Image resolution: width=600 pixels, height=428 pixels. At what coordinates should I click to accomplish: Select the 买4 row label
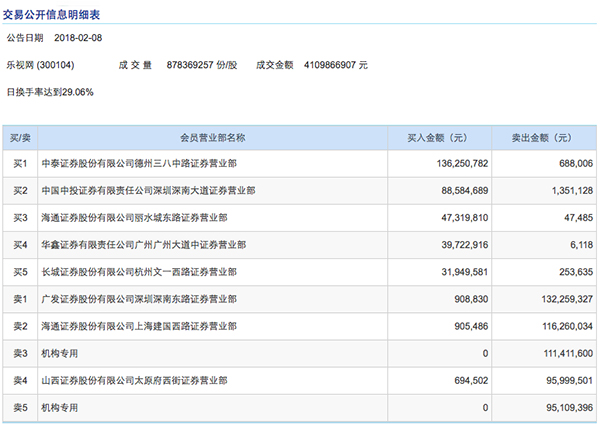(20, 245)
